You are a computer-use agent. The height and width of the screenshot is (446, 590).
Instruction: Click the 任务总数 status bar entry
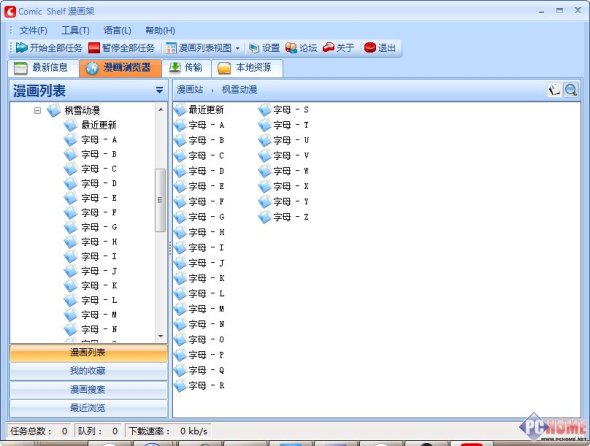click(x=39, y=431)
